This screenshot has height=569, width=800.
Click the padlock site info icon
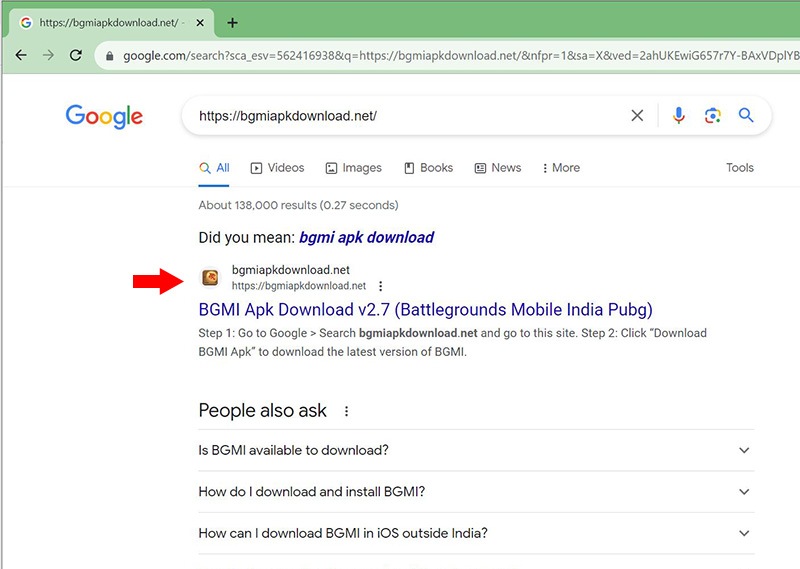109,56
